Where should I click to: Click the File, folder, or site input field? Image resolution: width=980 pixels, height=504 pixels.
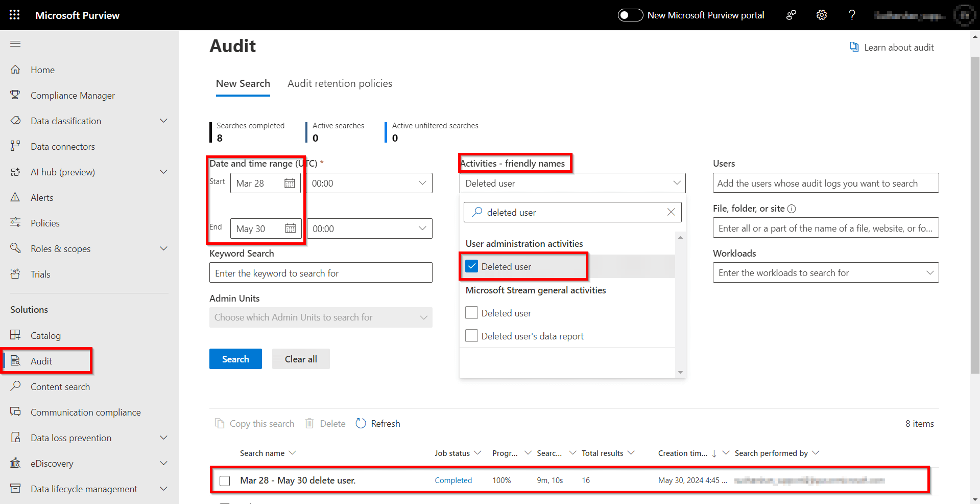(826, 227)
